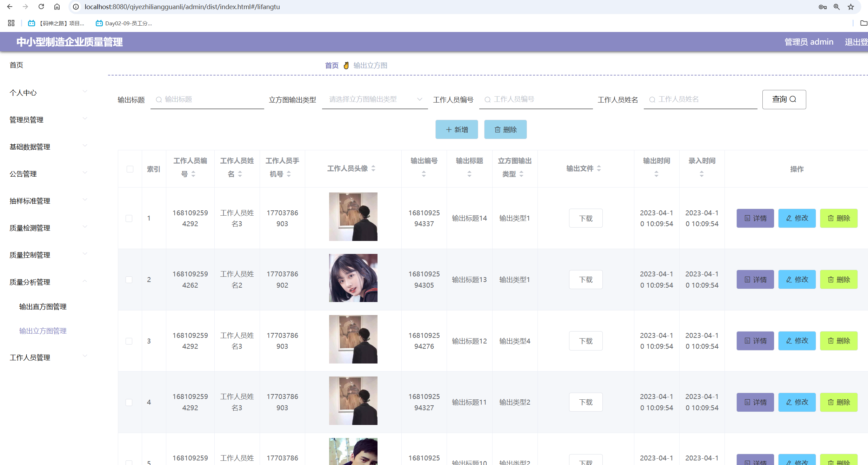
Task: Expand the 基础数据管理 sidebar menu
Action: click(x=48, y=147)
